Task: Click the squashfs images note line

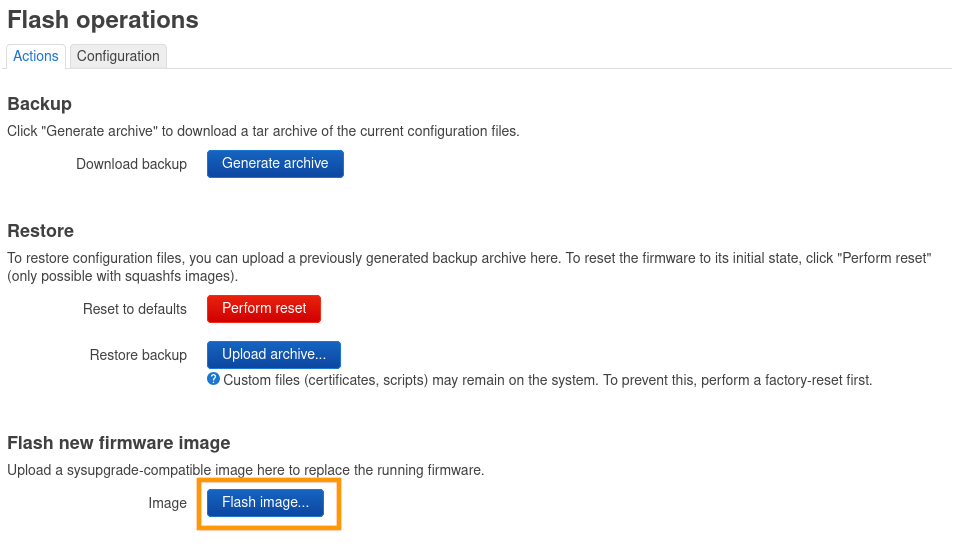Action: pos(122,276)
